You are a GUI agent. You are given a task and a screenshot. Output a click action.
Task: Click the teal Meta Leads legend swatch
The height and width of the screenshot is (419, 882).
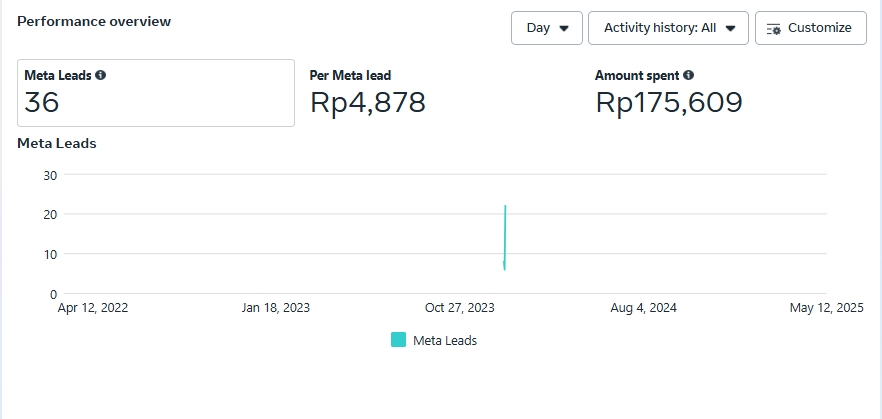[x=398, y=340]
